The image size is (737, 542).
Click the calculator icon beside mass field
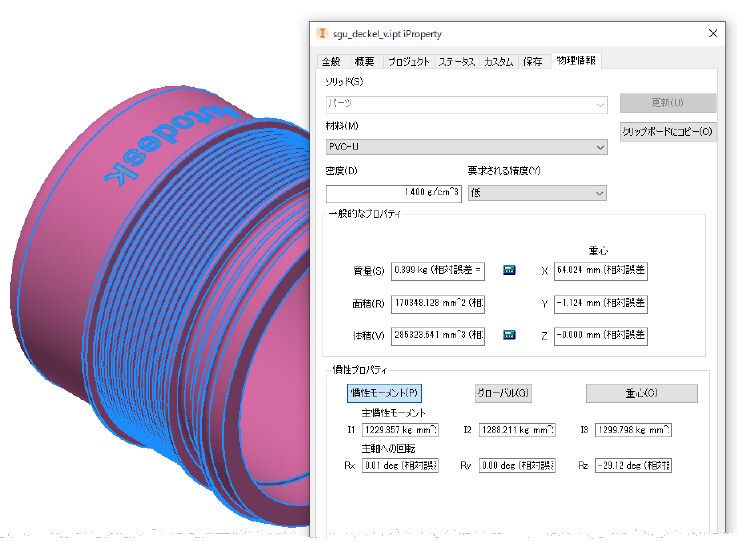click(x=509, y=270)
